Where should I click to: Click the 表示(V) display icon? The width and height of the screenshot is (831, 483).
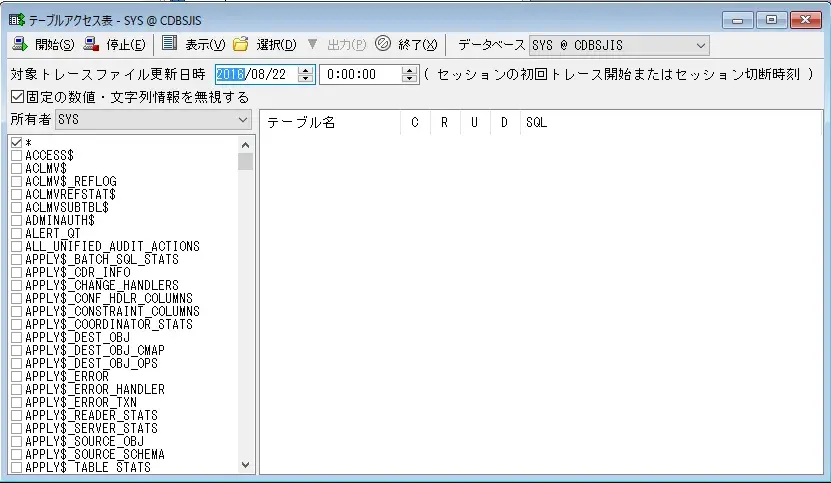click(169, 44)
